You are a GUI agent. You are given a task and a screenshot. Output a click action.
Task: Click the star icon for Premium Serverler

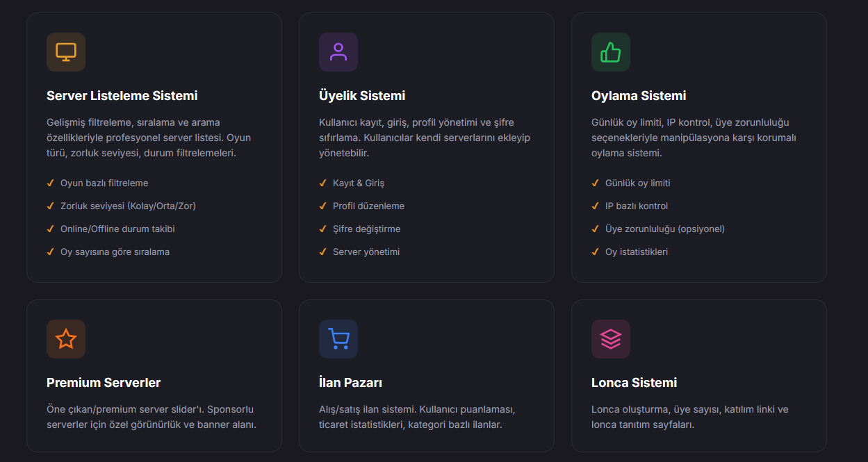[66, 339]
